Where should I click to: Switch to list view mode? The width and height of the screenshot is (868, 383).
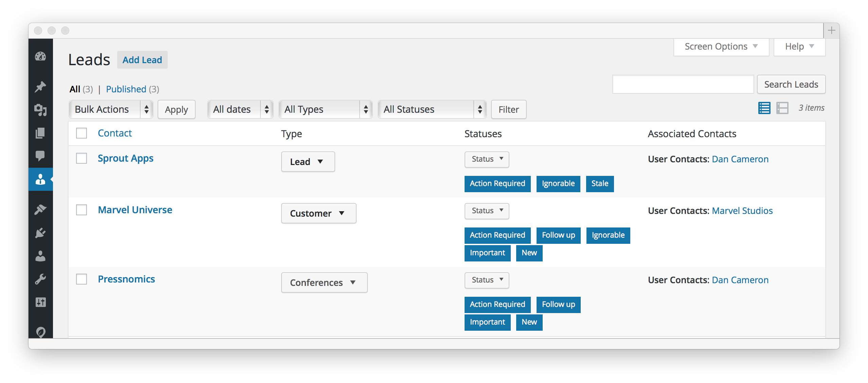tap(764, 108)
